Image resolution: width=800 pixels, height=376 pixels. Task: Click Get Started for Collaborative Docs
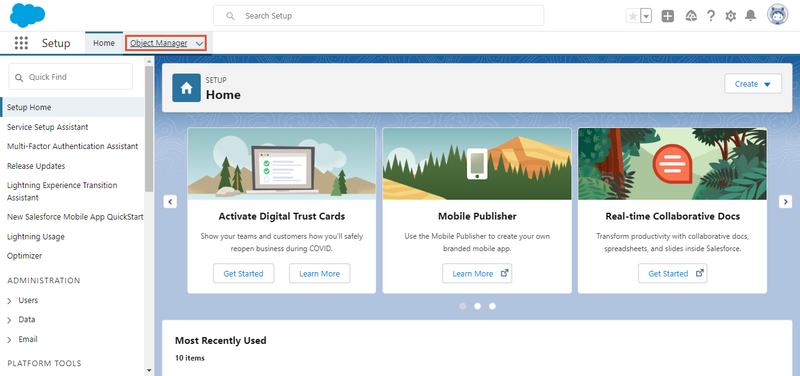click(672, 273)
